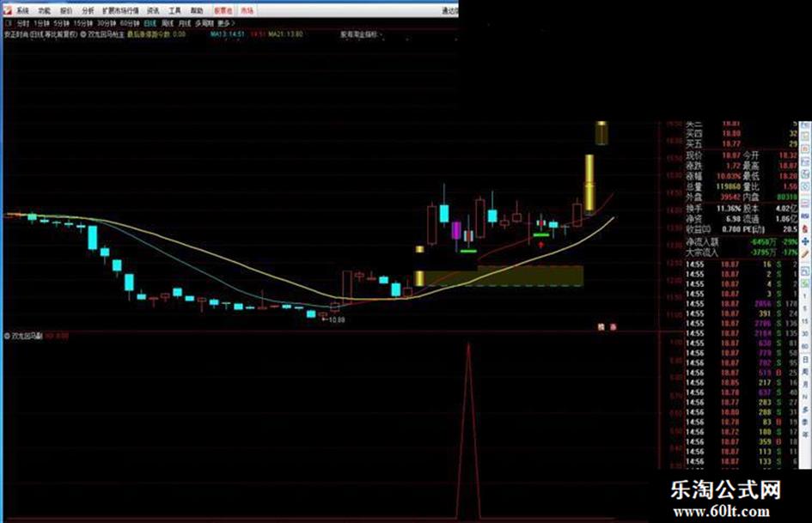812x523 pixels.
Task: Select the 日 daily button in sidebar
Action: pos(805,359)
